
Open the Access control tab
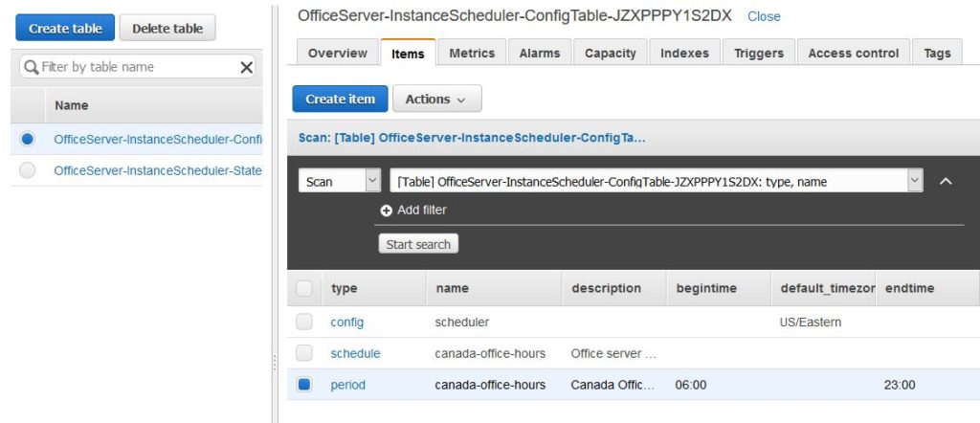(x=853, y=54)
